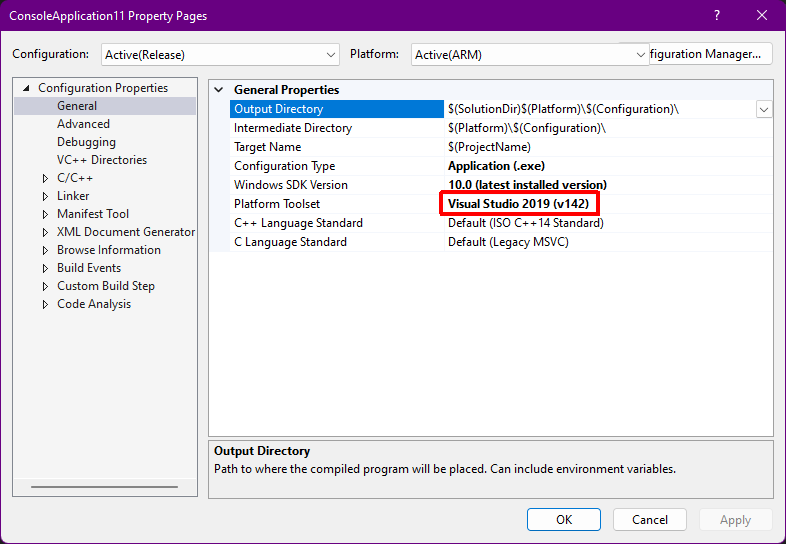Select the Browse Information label
This screenshot has width=786, height=544.
(109, 250)
